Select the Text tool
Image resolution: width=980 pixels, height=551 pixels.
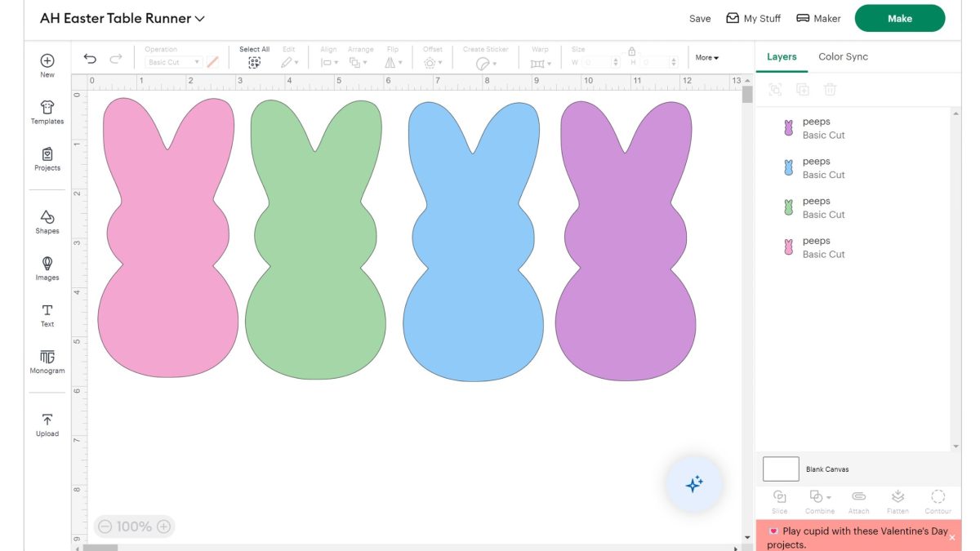(x=47, y=315)
